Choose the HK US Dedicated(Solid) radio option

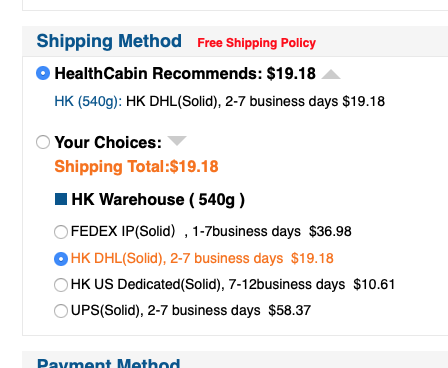(x=61, y=285)
